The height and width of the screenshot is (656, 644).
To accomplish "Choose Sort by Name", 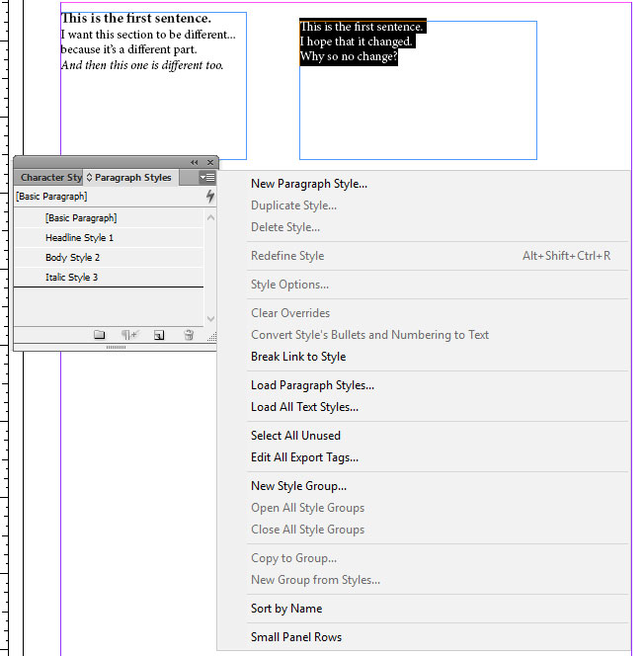I will click(286, 609).
